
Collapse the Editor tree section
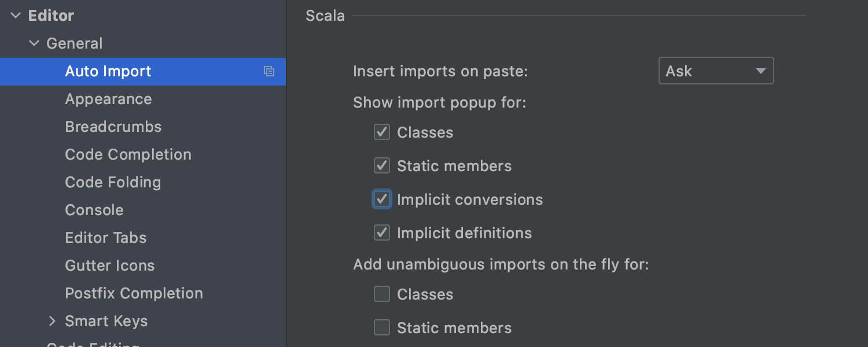[16, 16]
